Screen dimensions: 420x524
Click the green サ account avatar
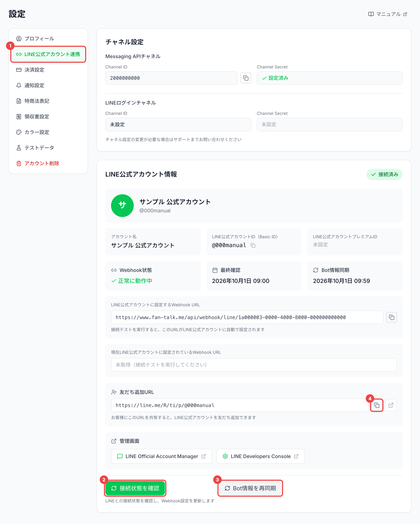pos(122,205)
